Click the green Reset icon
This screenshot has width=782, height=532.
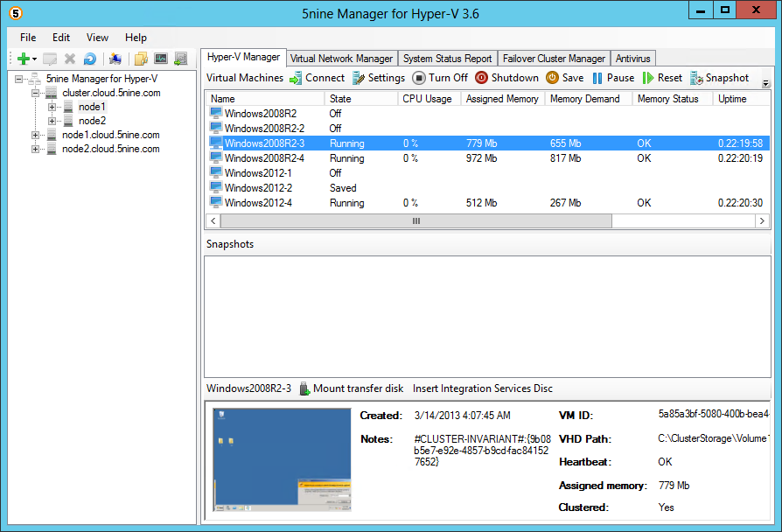tap(648, 79)
